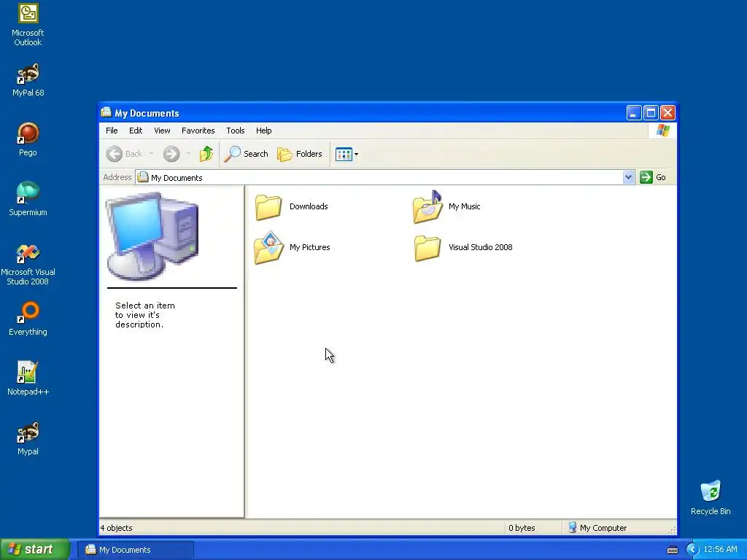This screenshot has height=560, width=747.
Task: Open the Edit menu
Action: [136, 131]
